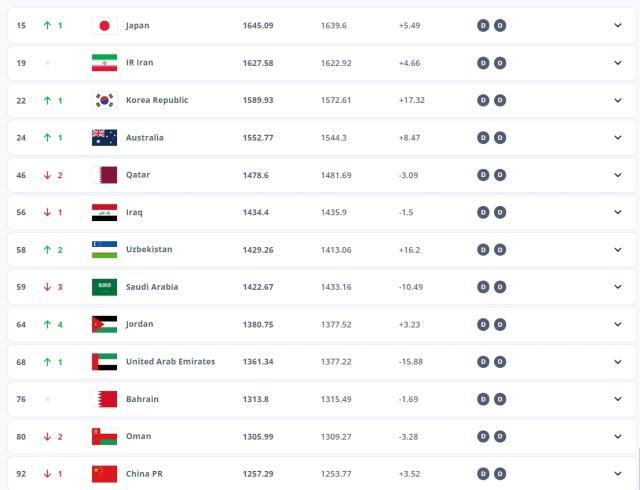Click the Jordan flag icon
The height and width of the screenshot is (490, 640).
(x=104, y=324)
